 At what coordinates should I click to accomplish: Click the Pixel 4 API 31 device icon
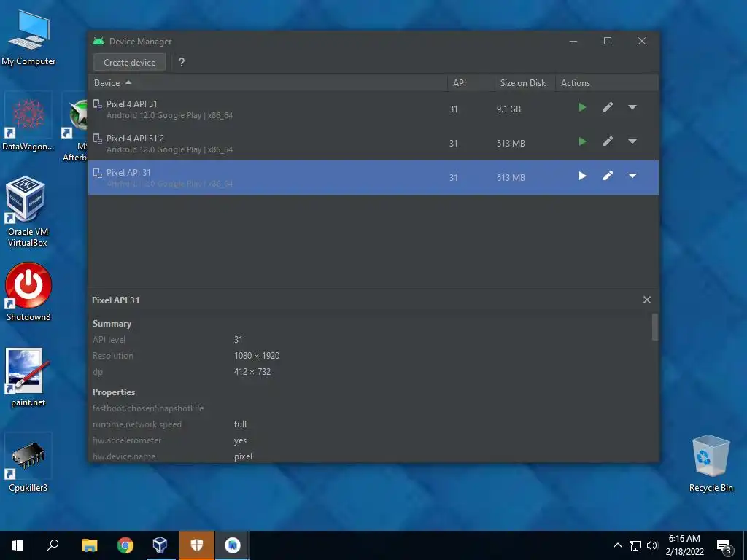(x=98, y=104)
